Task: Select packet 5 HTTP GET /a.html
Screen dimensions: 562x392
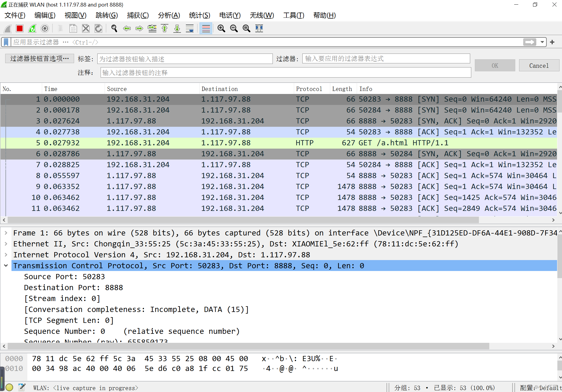Action: pos(279,143)
